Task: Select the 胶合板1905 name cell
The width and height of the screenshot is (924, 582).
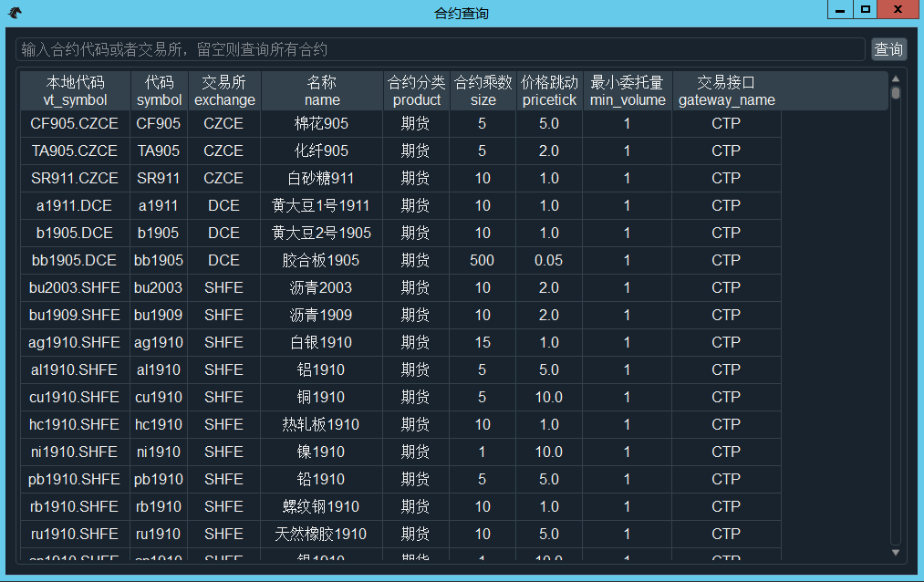Action: pos(321,260)
